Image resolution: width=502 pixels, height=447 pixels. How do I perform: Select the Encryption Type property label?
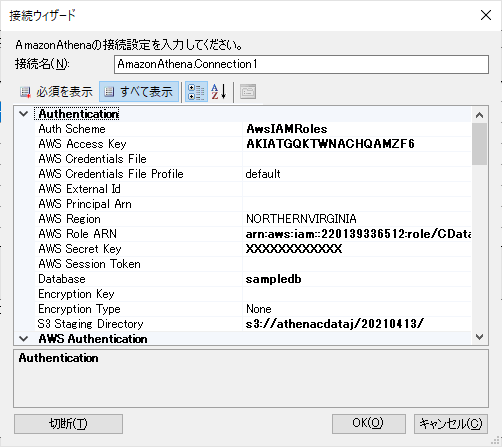click(79, 309)
